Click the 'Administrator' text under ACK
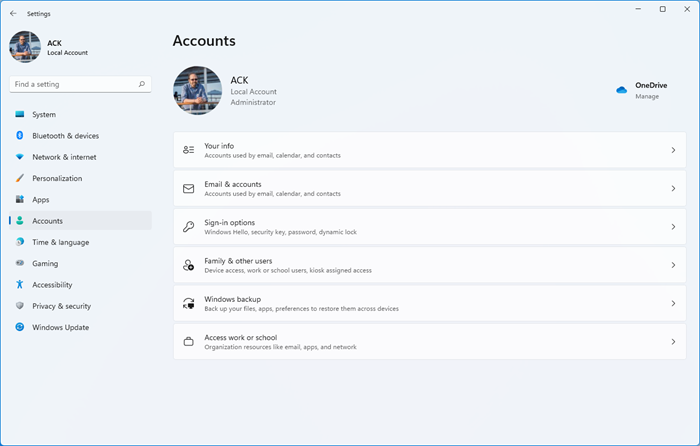 [253, 102]
